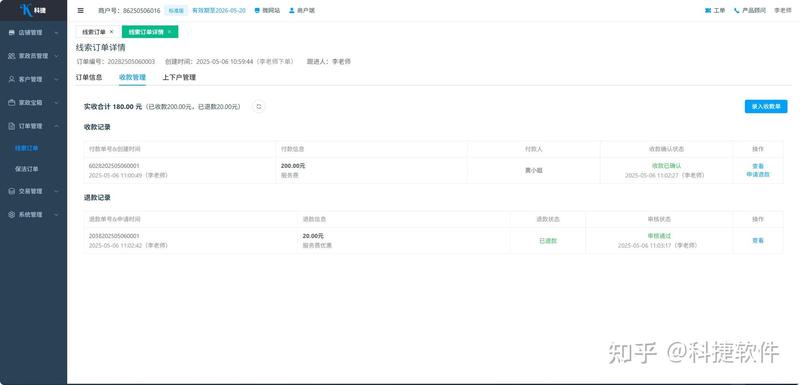Open the 商户端 person icon link

[x=302, y=10]
